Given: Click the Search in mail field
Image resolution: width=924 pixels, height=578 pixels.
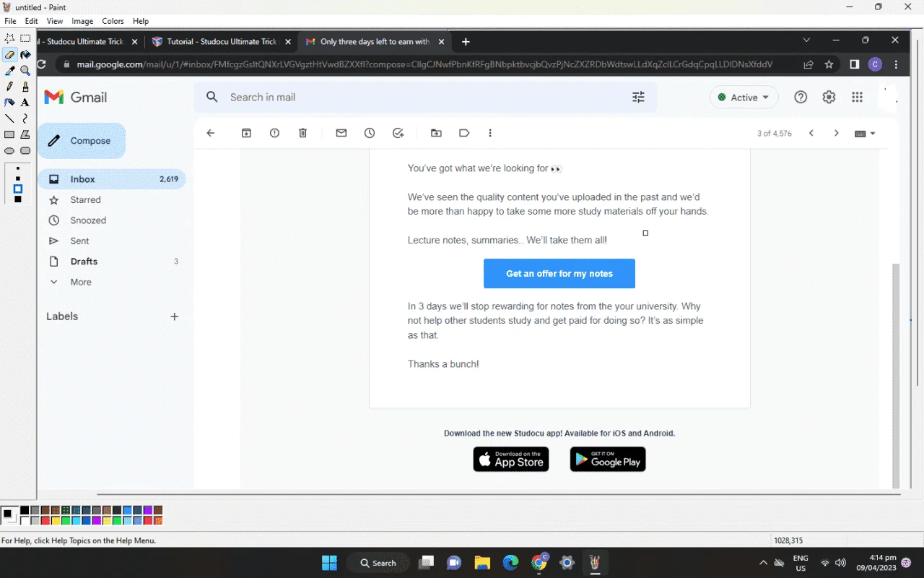Looking at the screenshot, I should pos(425,97).
